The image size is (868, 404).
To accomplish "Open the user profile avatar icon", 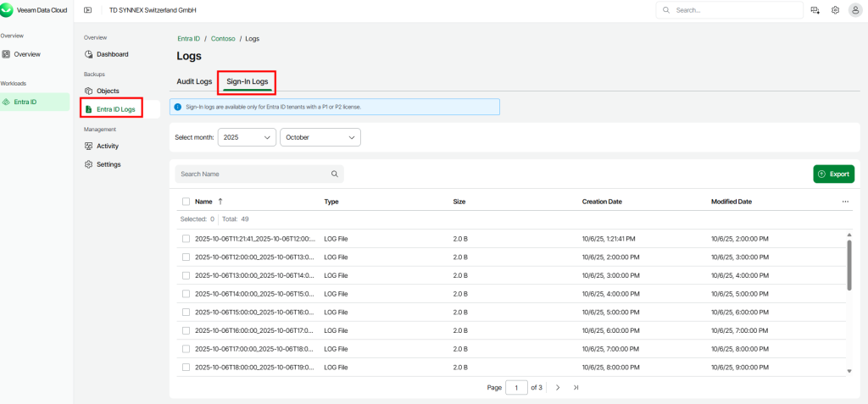I will pos(854,10).
